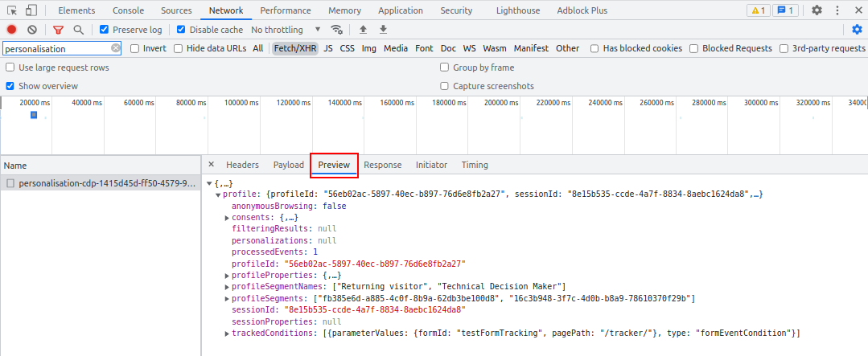The image size is (868, 356).
Task: Click the blue request marker in overview timeline
Action: (x=34, y=114)
